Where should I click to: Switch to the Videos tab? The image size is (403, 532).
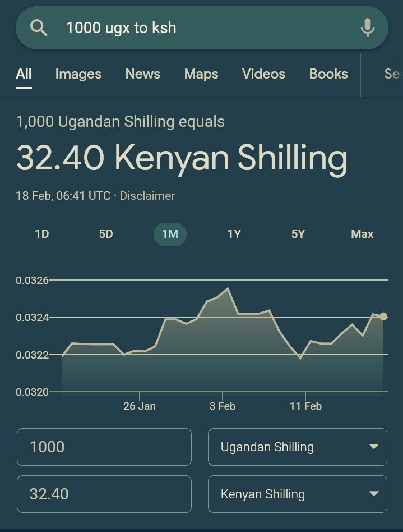pos(263,74)
